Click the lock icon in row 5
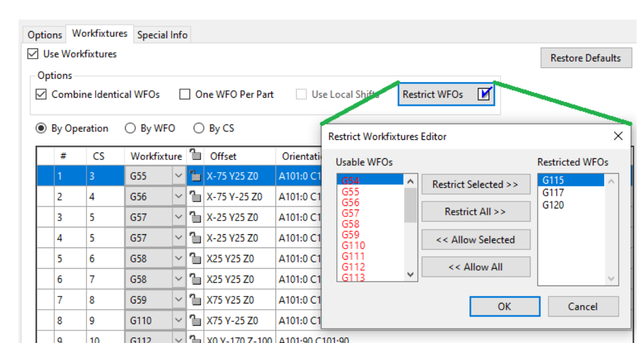 point(195,259)
